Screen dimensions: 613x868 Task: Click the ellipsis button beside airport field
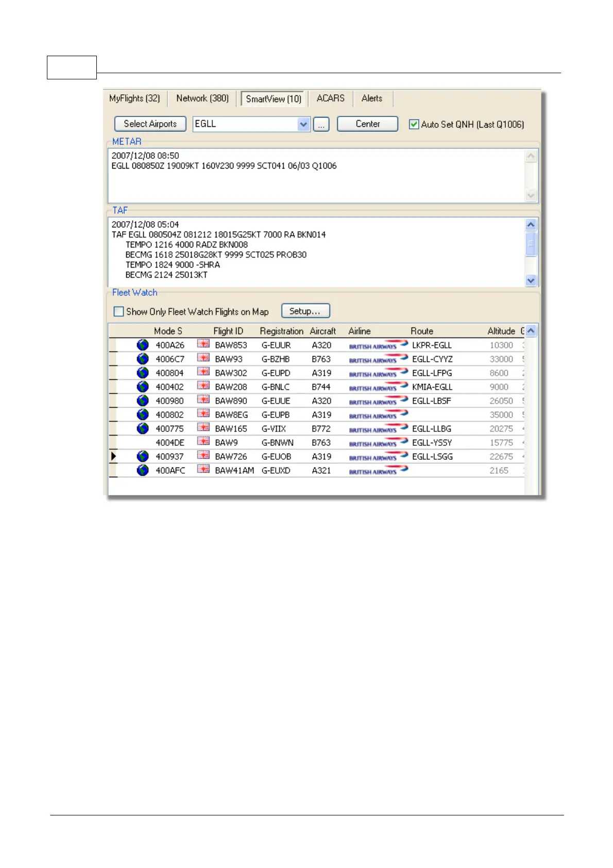coord(321,124)
